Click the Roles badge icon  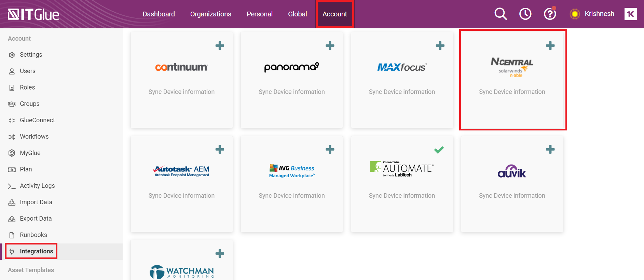pos(12,88)
